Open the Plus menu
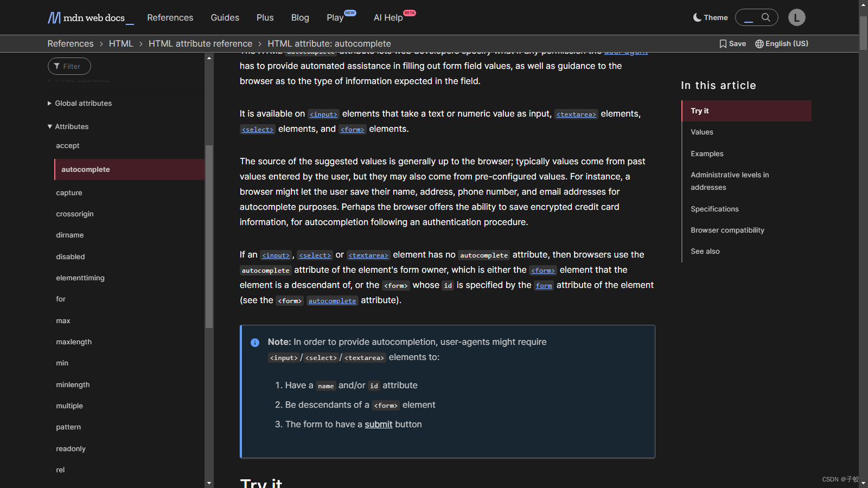Image resolution: width=868 pixels, height=488 pixels. tap(265, 17)
